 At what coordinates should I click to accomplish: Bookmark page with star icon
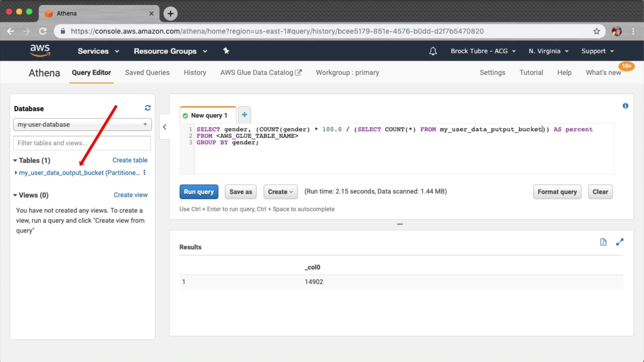click(x=596, y=31)
